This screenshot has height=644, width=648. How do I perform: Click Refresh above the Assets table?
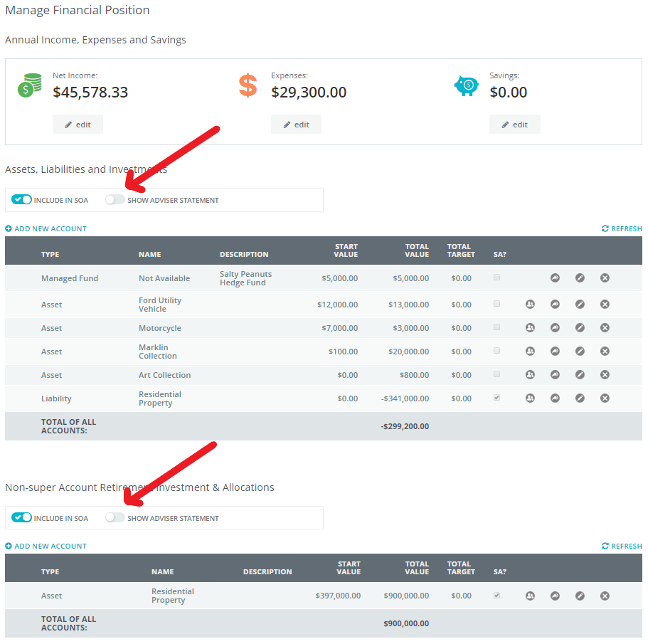click(x=622, y=228)
